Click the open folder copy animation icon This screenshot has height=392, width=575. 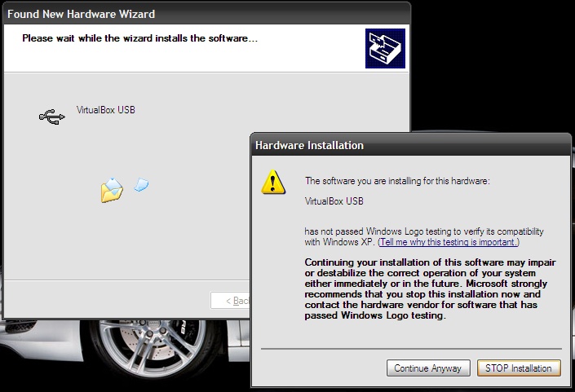click(x=112, y=190)
